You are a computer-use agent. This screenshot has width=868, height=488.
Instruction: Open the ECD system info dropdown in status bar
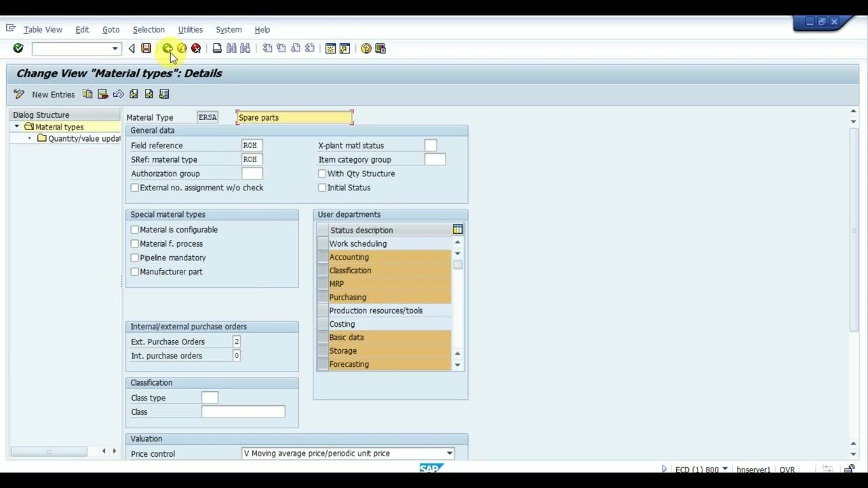(725, 469)
